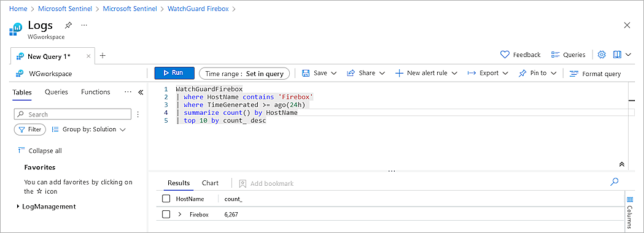644x233 pixels.
Task: Run the query
Action: [x=174, y=73]
